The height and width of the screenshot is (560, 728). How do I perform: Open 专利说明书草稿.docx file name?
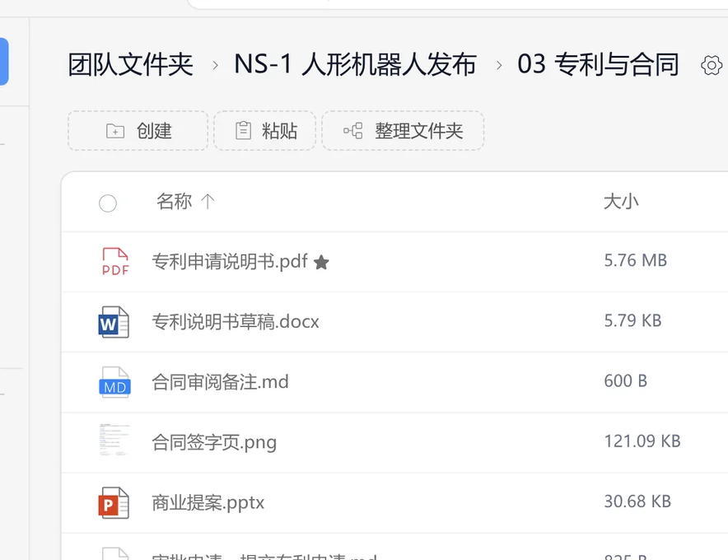pos(236,321)
